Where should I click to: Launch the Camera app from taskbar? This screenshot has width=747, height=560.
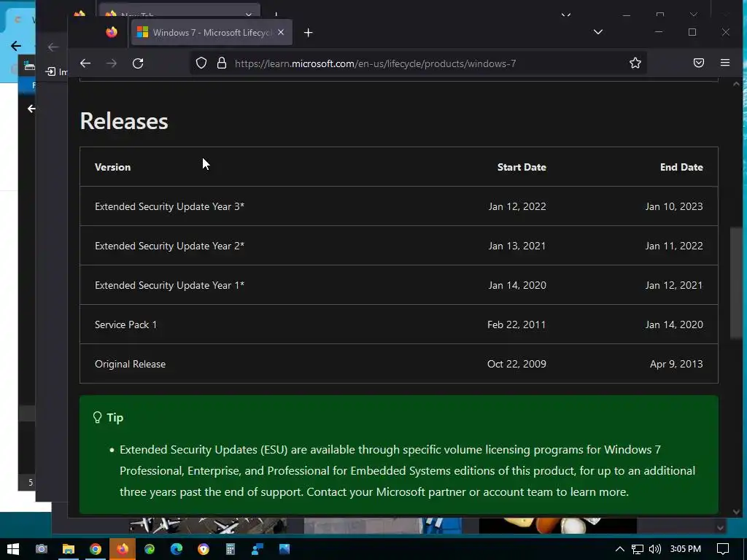pos(42,549)
